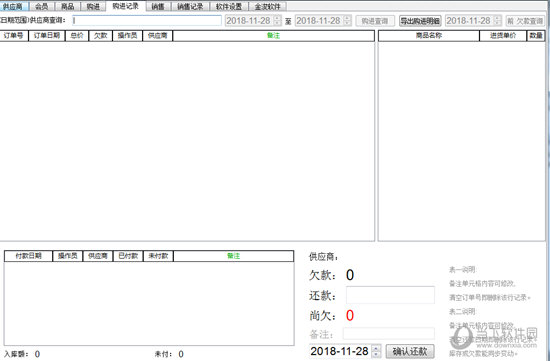550x361 pixels.
Task: Click the 备注 header in the payments table
Action: pos(234,256)
